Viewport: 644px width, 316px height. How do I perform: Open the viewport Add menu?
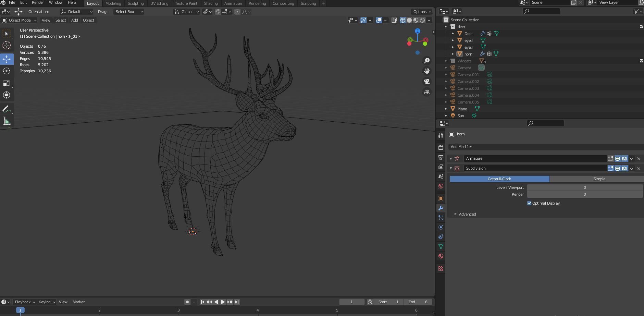(x=74, y=20)
